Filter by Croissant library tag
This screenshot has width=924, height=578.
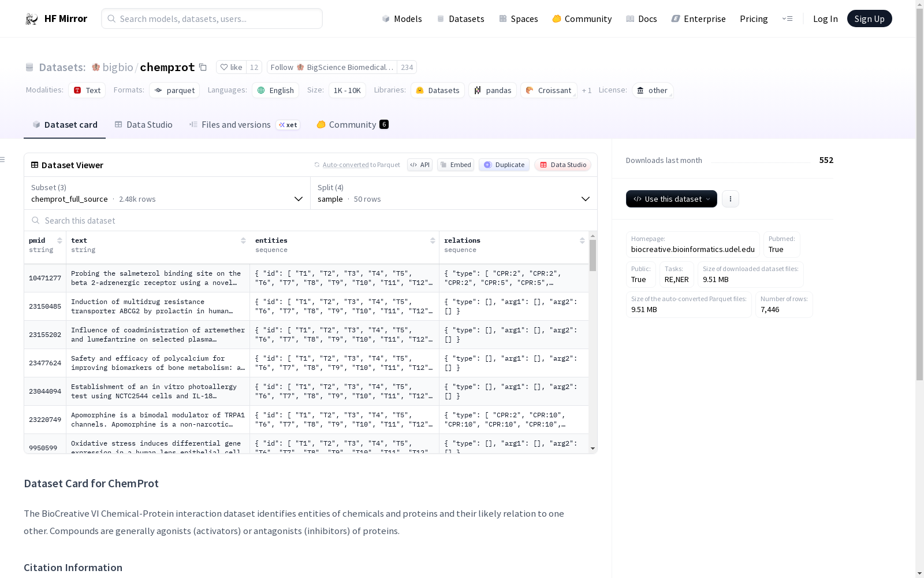pos(549,90)
